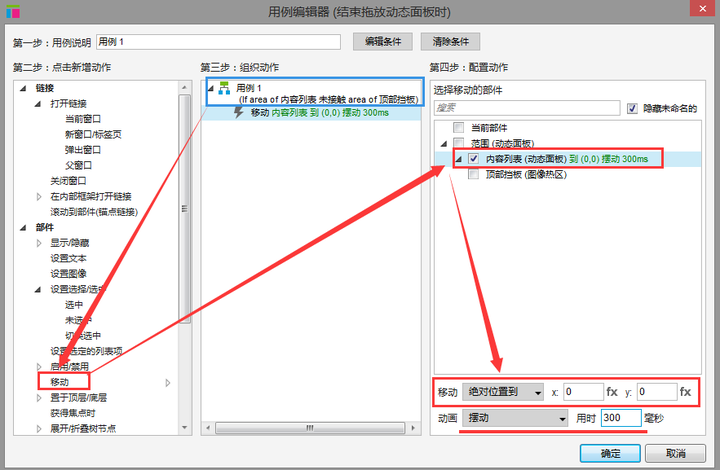720x470 pixels.
Task: Click scroll up arrow of actions list
Action: point(184,87)
